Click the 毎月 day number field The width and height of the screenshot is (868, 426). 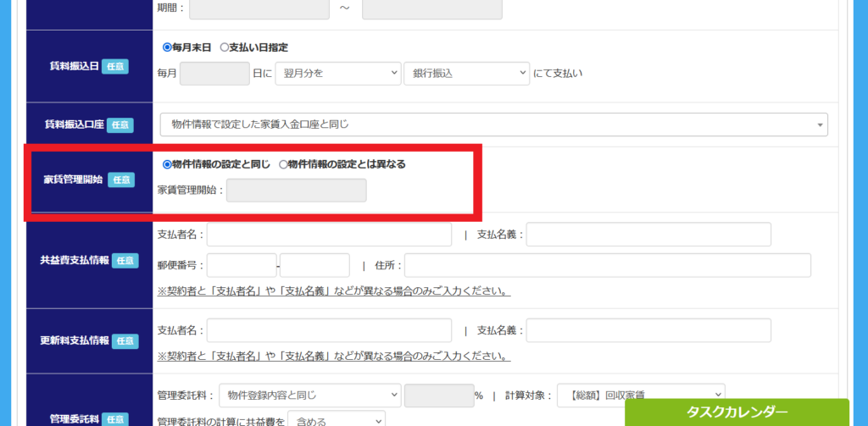click(x=214, y=74)
